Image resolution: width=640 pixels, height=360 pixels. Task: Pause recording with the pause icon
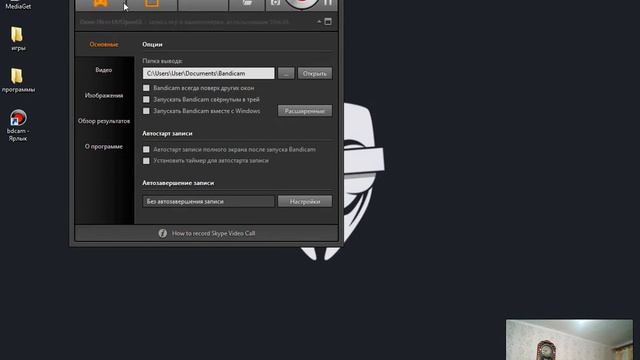[x=328, y=3]
